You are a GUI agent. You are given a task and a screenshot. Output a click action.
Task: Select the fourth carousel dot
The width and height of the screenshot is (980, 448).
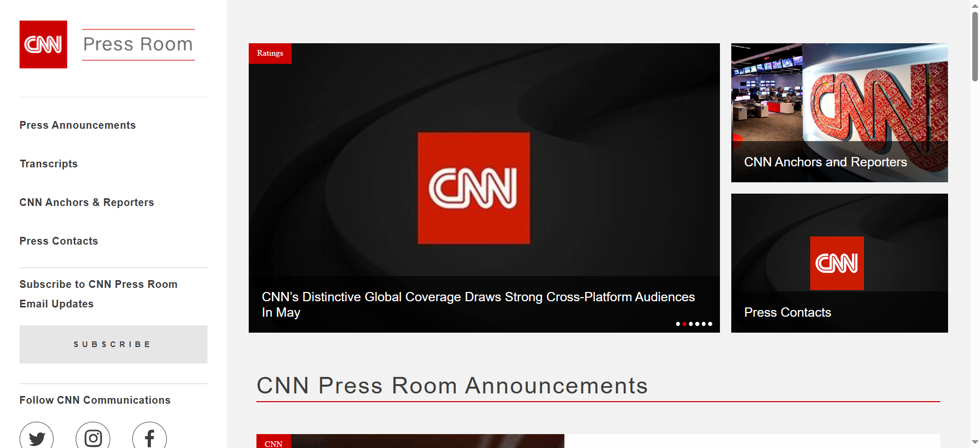click(697, 324)
